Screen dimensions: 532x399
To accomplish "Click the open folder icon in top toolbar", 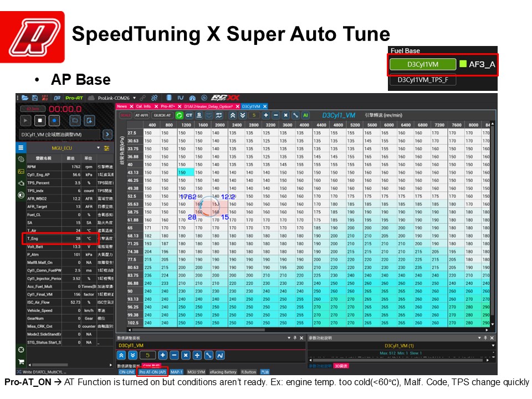I will 25,98.
